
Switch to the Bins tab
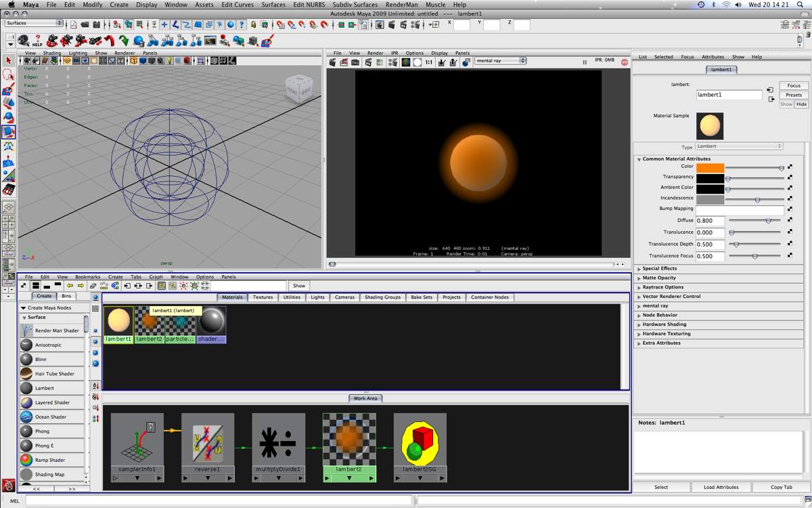tap(66, 296)
